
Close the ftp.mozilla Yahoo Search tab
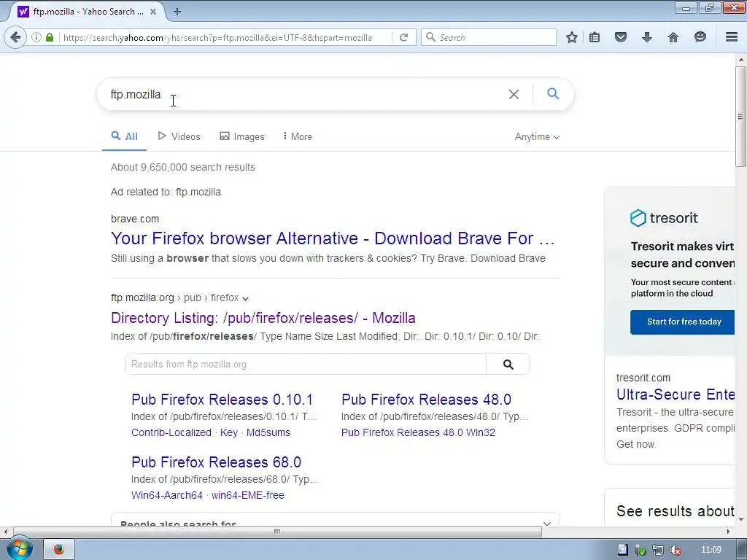click(153, 12)
